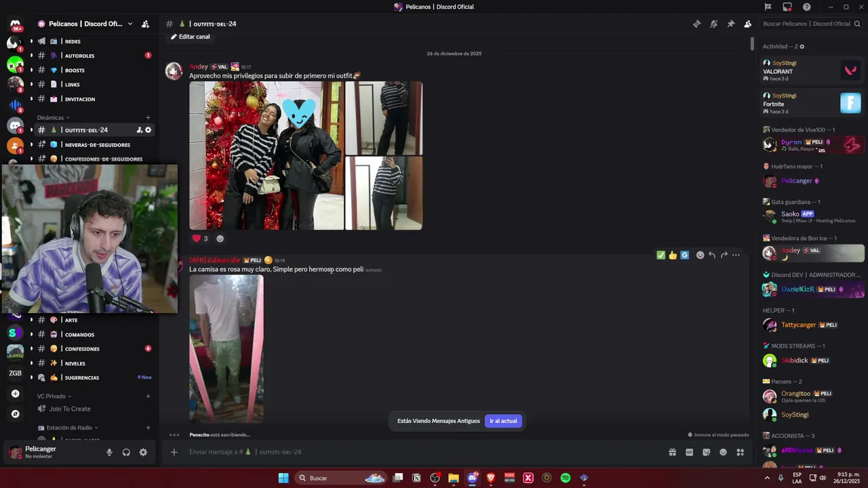The image size is (868, 488).
Task: Expand arrow beside LINKS channel
Action: pos(31,85)
